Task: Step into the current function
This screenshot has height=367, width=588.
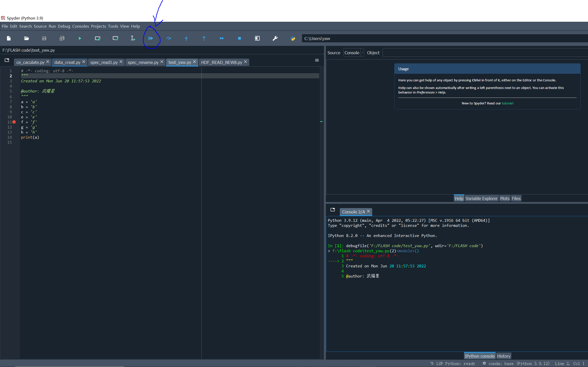Action: pos(186,38)
